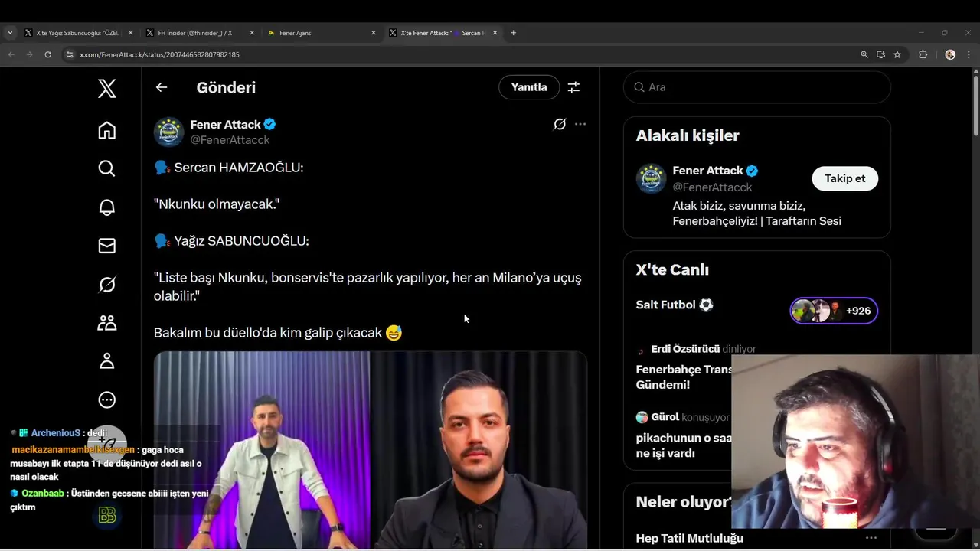Reload the page
Image resolution: width=980 pixels, height=551 pixels.
pos(47,54)
